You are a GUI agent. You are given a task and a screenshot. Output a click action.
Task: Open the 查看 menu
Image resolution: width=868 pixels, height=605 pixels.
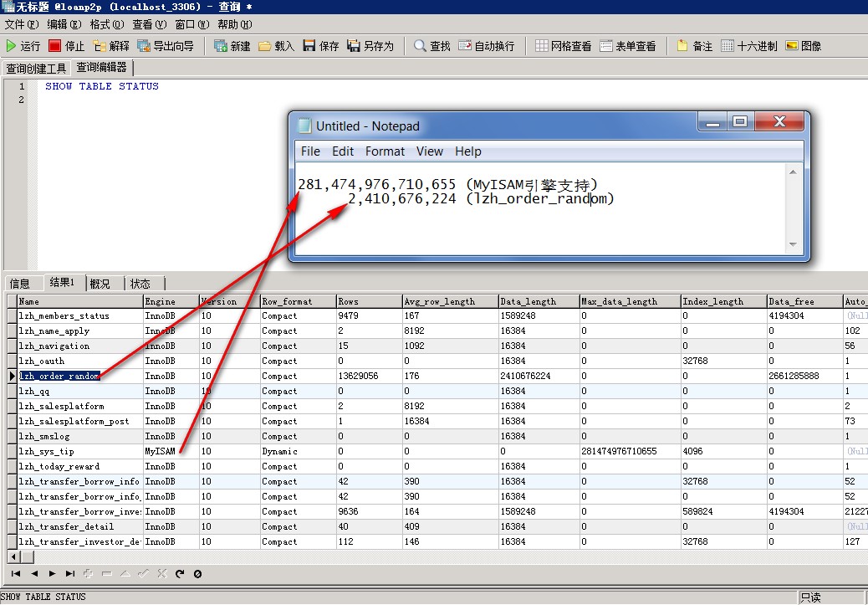point(150,24)
